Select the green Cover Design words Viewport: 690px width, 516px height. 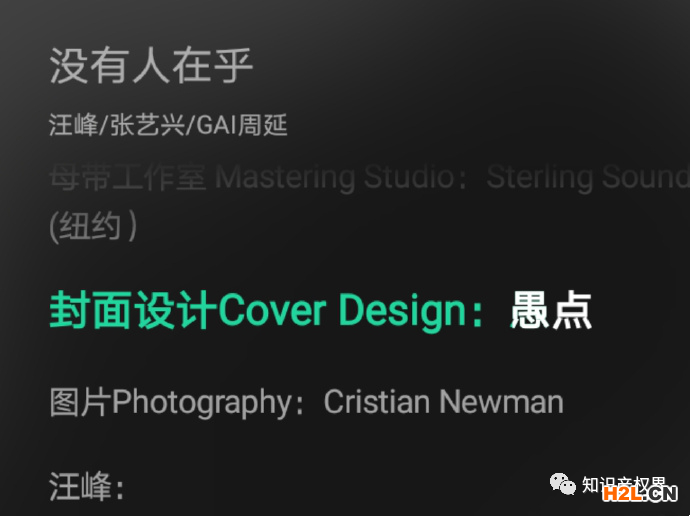(341, 311)
